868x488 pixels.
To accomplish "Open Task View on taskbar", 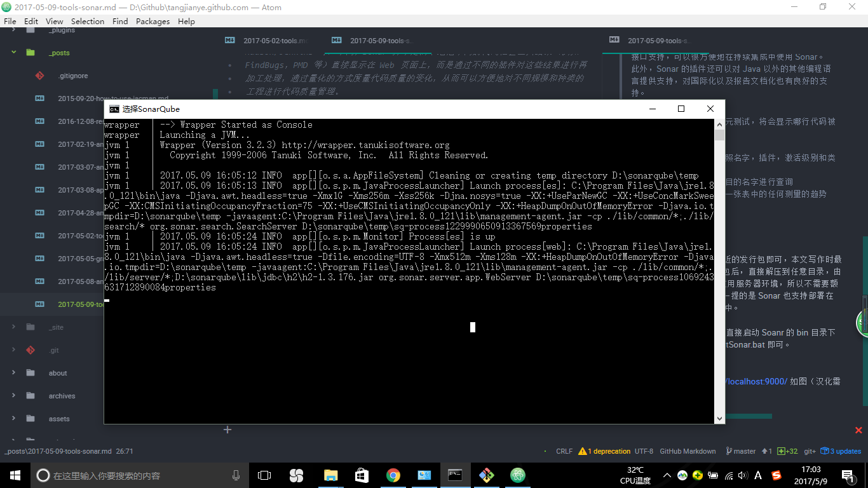I will pyautogui.click(x=264, y=475).
